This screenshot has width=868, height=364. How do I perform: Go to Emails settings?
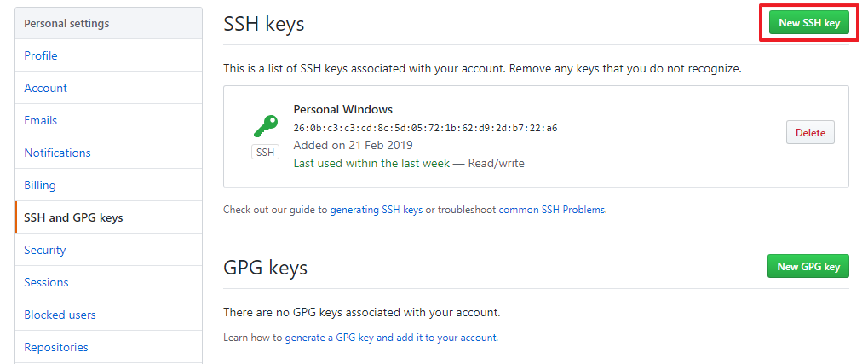(40, 120)
